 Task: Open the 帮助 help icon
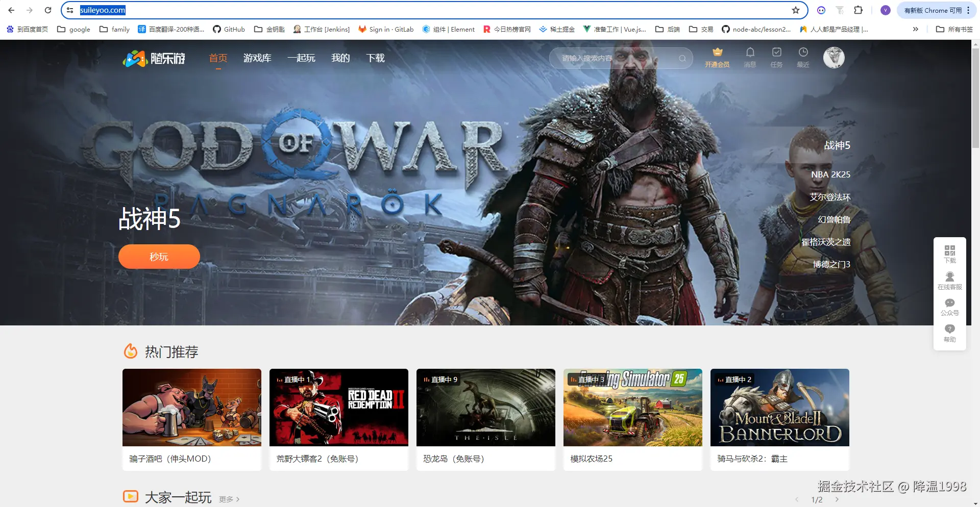click(x=949, y=329)
